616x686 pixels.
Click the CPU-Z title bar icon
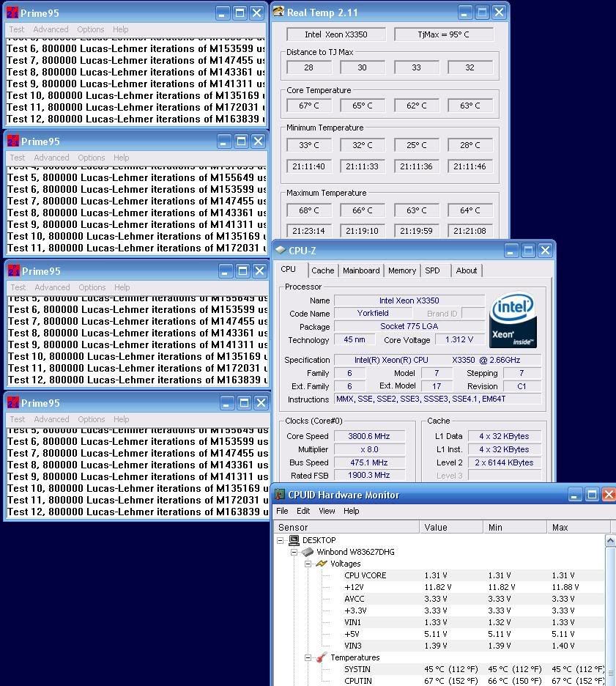click(281, 250)
